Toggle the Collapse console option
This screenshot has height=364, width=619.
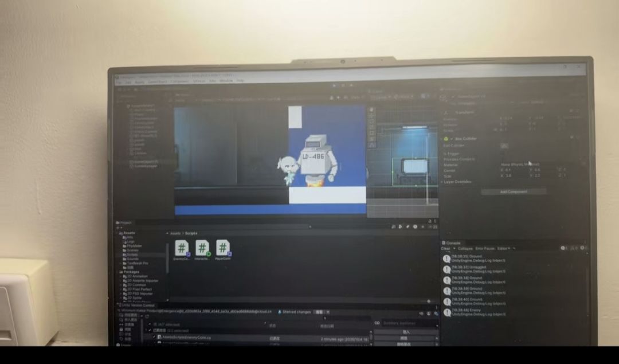point(465,249)
